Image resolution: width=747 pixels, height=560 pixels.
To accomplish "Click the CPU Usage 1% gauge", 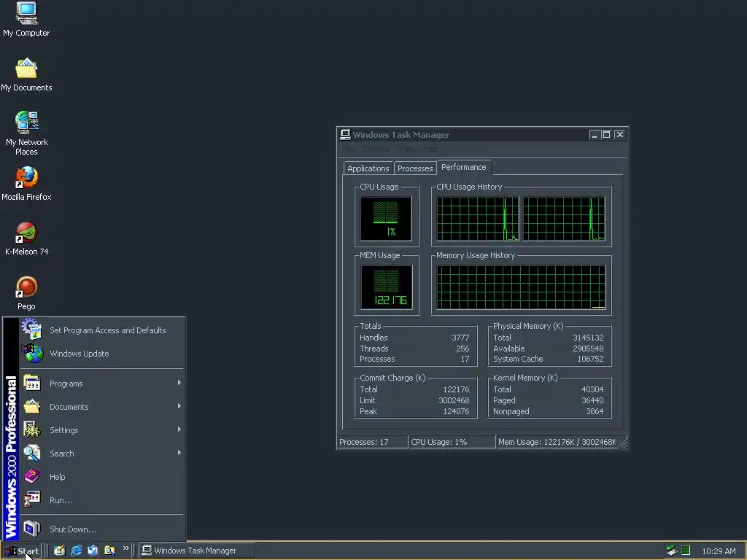I will click(386, 219).
